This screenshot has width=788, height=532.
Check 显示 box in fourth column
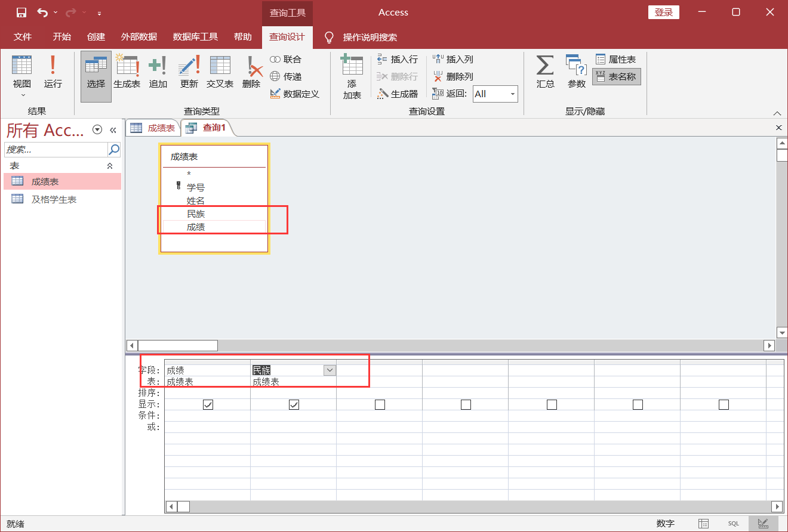pos(466,405)
